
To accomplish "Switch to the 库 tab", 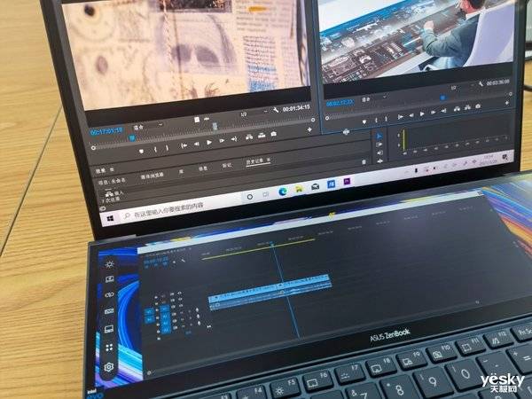I will pyautogui.click(x=181, y=172).
